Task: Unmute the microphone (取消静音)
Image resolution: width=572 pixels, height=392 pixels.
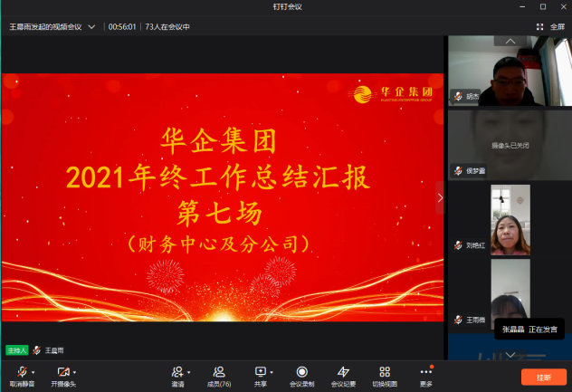Action: pos(21,372)
